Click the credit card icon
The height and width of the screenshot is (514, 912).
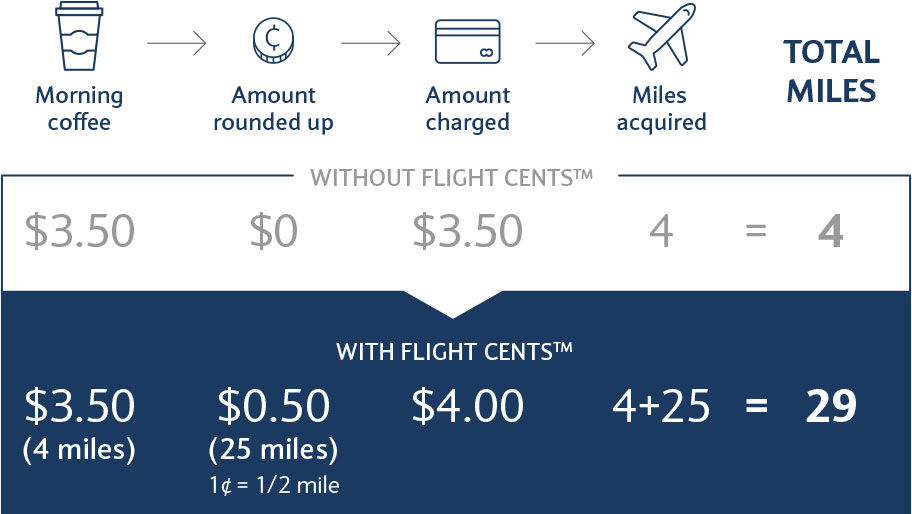pos(468,42)
